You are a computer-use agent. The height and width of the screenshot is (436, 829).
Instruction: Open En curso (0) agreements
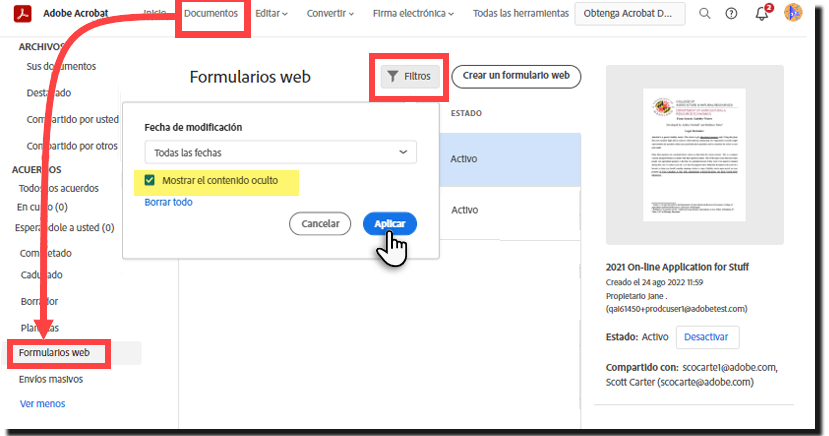42,207
